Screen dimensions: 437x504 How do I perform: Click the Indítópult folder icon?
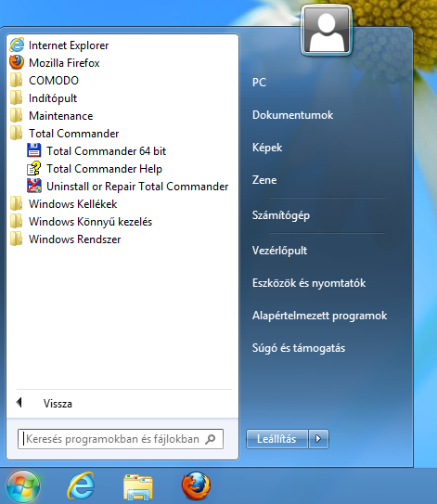pyautogui.click(x=16, y=97)
